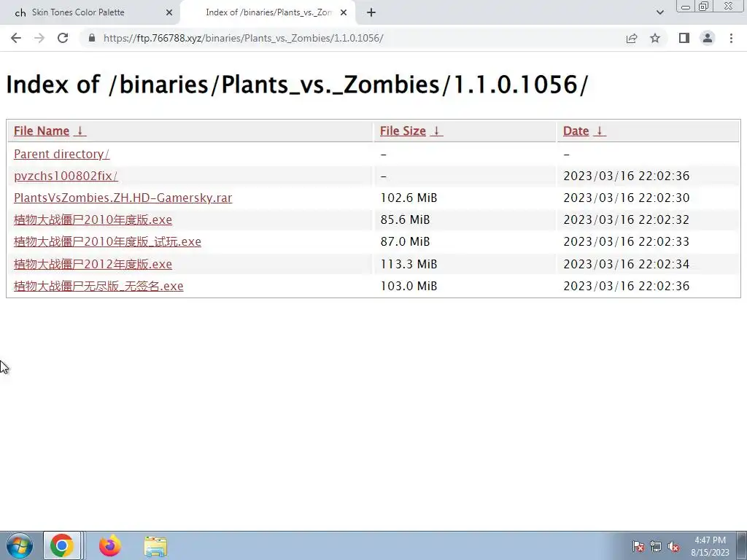Click the 102.6 MiB size cell
The width and height of the screenshot is (747, 560).
409,198
